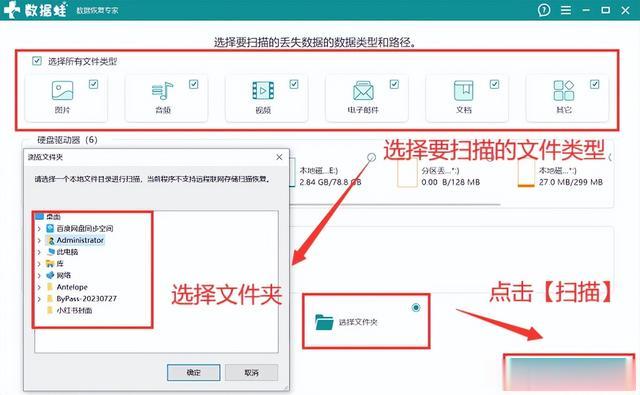Click the 视频 (video) film icon
This screenshot has height=395, width=640.
263,91
